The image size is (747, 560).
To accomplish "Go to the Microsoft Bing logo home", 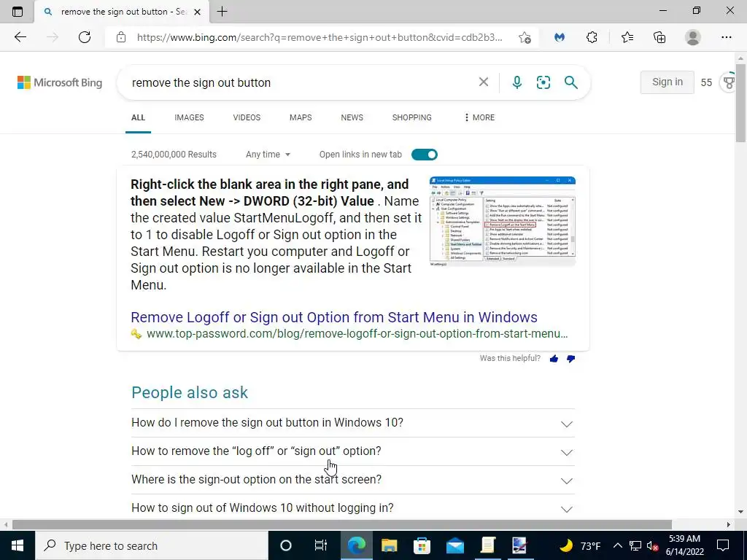I will pos(60,82).
